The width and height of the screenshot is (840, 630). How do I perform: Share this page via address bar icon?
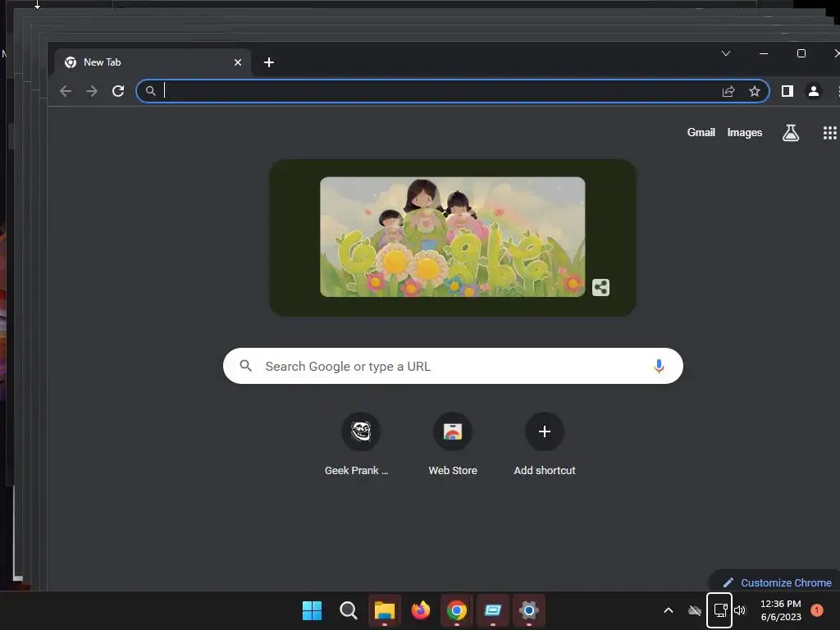click(x=728, y=92)
